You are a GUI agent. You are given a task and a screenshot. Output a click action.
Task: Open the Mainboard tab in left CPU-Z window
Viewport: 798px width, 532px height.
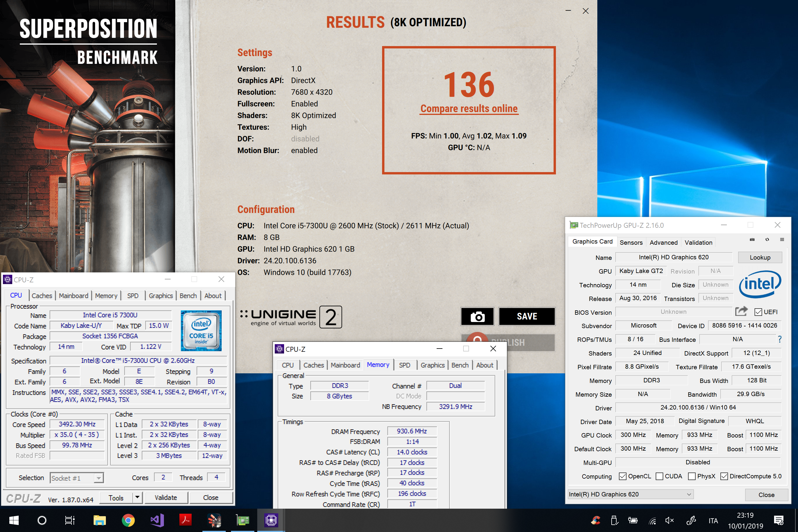[73, 295]
